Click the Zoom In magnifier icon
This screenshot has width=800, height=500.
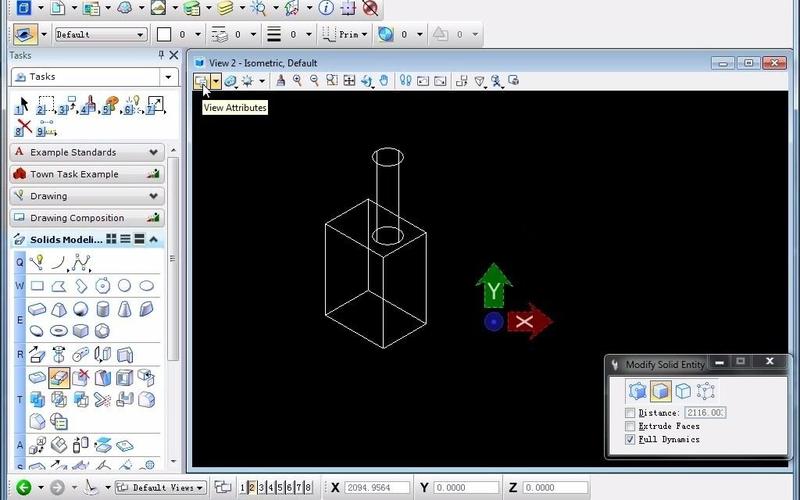pos(297,81)
